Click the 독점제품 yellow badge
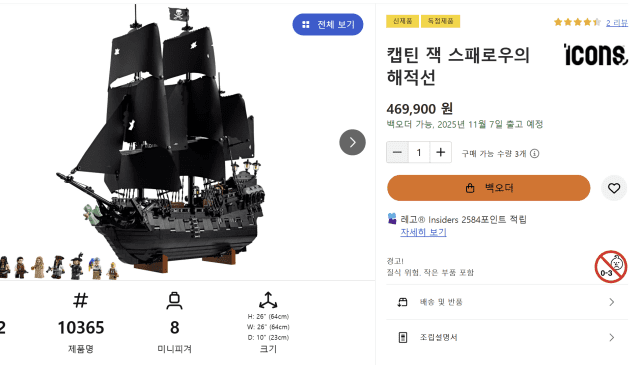This screenshot has width=640, height=365. [x=440, y=21]
